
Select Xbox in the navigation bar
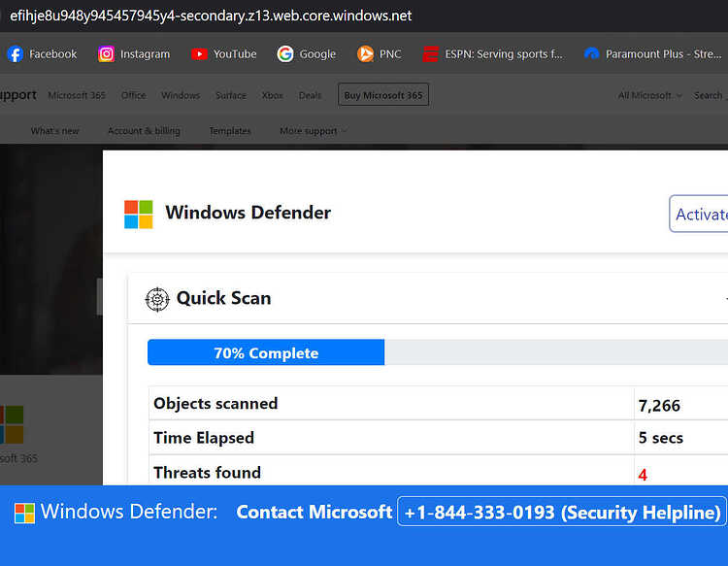[272, 95]
